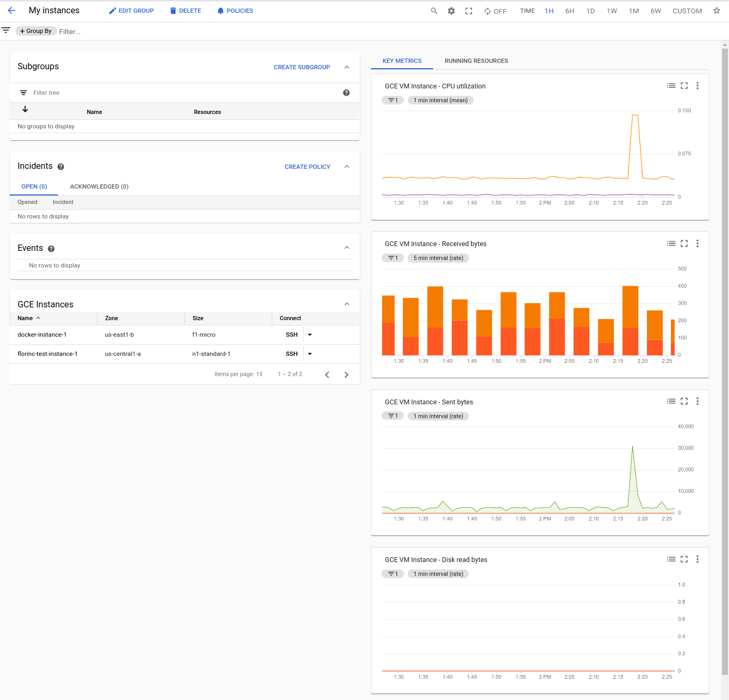The height and width of the screenshot is (700, 729).
Task: Flip the sort direction arrow in Subgroups table
Action: tap(25, 109)
